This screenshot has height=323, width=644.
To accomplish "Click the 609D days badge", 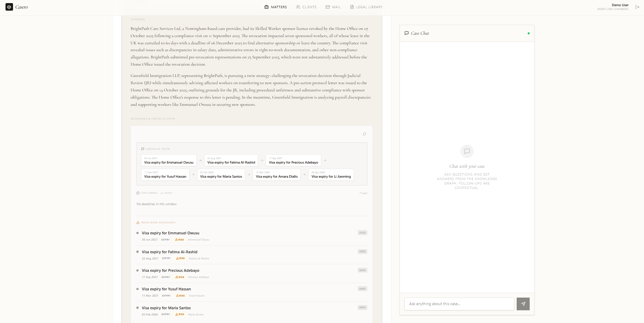I will click(x=362, y=289).
